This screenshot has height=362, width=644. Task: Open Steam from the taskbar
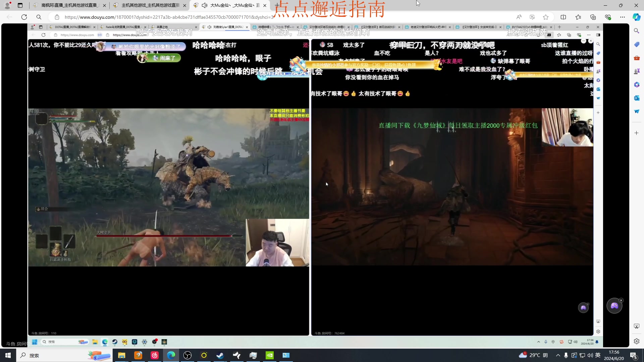(220, 355)
